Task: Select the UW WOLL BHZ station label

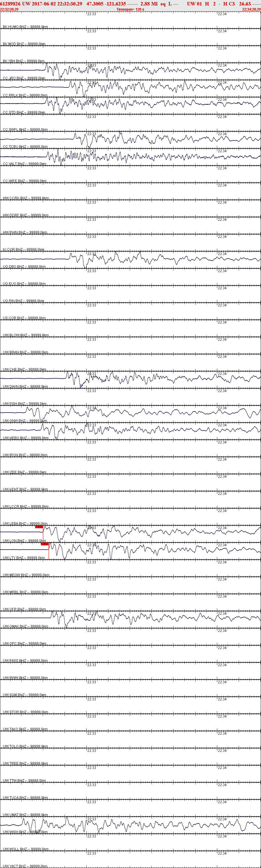Action: [26, 849]
